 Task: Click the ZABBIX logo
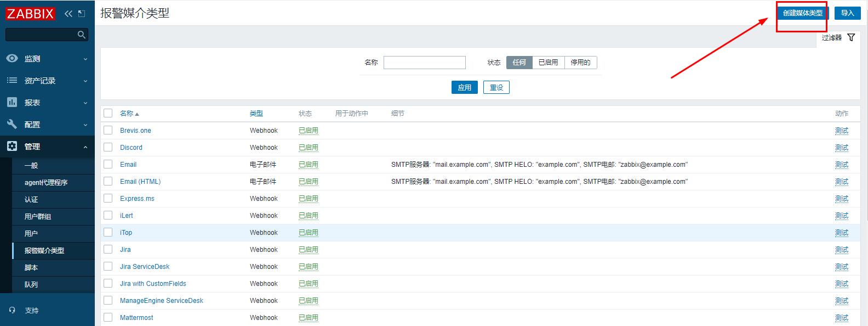point(31,14)
